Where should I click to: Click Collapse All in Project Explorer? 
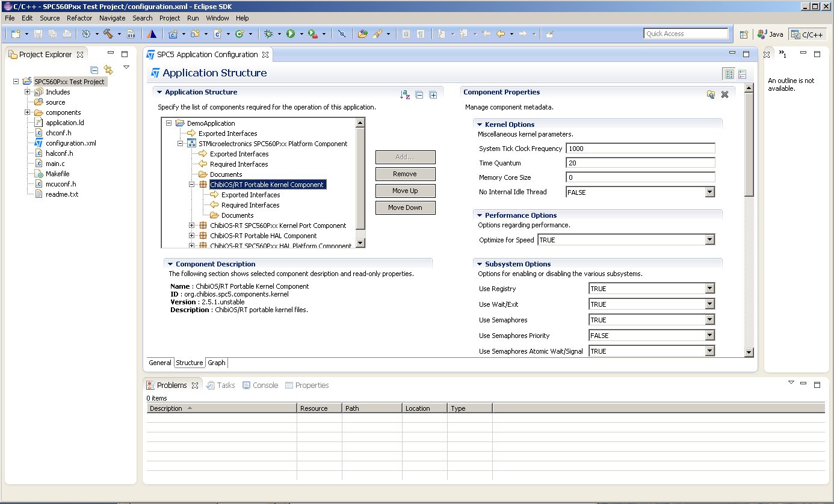(94, 69)
